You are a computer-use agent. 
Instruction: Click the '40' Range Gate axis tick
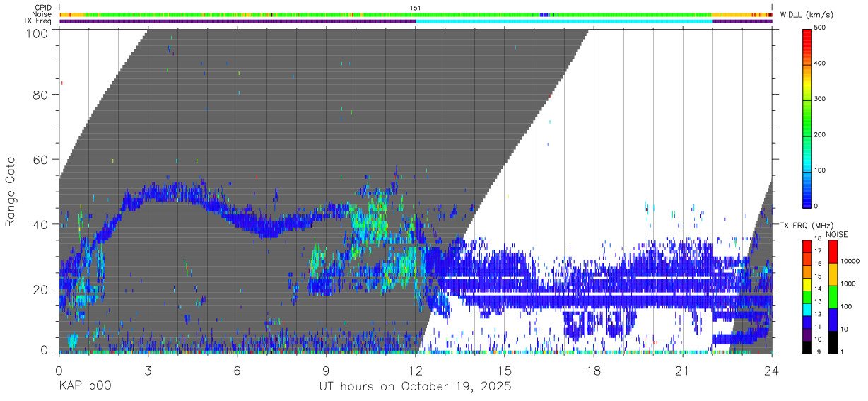coord(41,224)
